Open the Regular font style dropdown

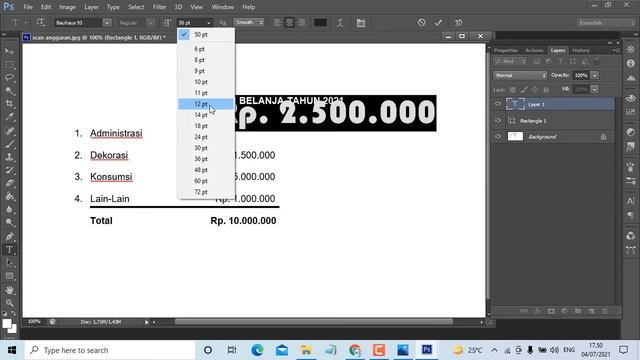pos(151,23)
